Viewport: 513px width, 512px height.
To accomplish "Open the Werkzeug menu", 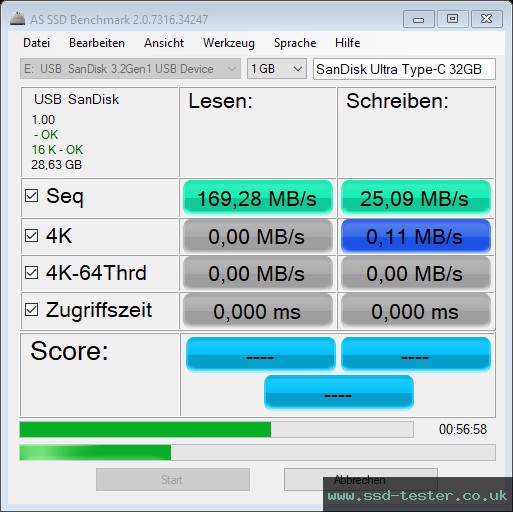I will pos(229,43).
